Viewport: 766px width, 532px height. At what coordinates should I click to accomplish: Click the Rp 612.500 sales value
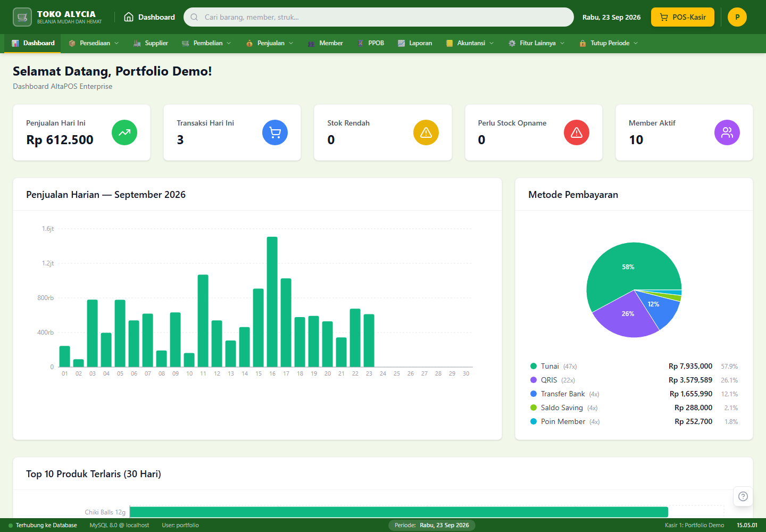coord(60,140)
